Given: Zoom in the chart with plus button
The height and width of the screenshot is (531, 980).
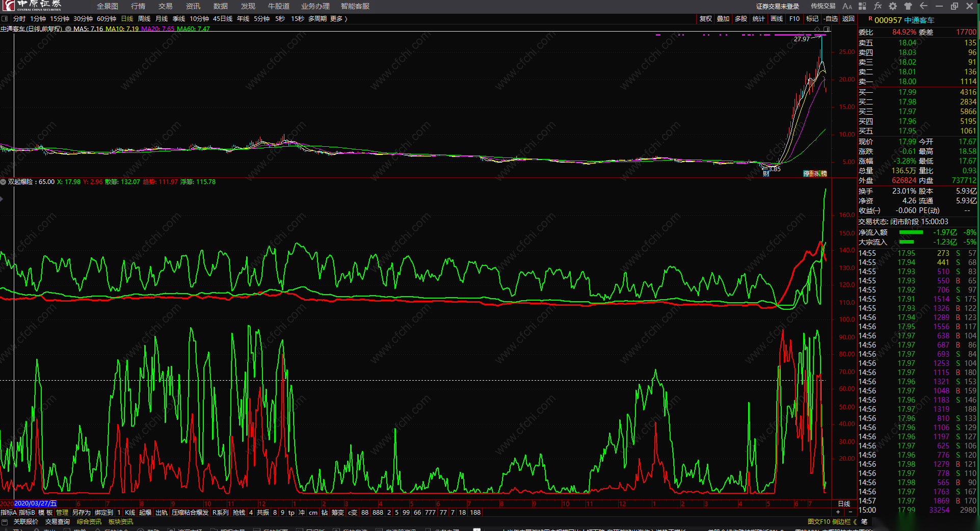Looking at the screenshot, I should coord(838,512).
